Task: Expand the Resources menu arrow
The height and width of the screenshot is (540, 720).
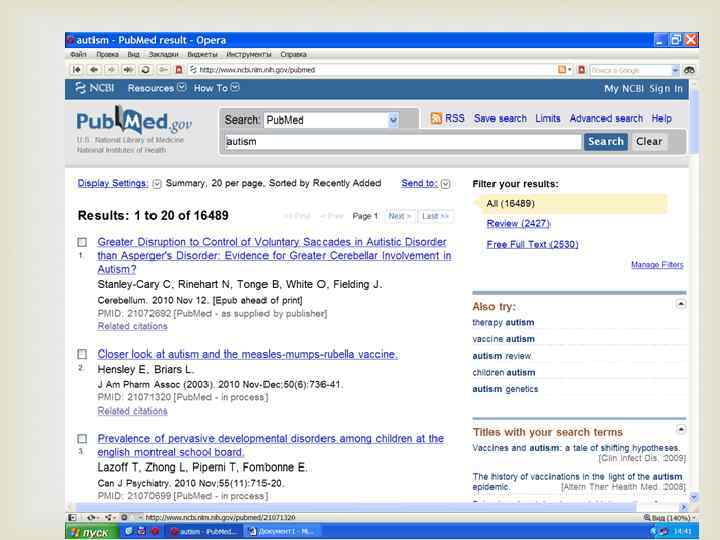Action: pos(182,86)
